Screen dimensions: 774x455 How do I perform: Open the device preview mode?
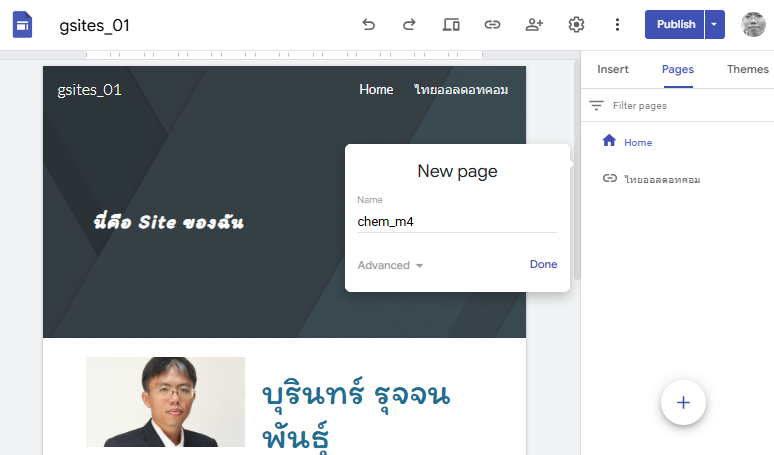[x=451, y=25]
